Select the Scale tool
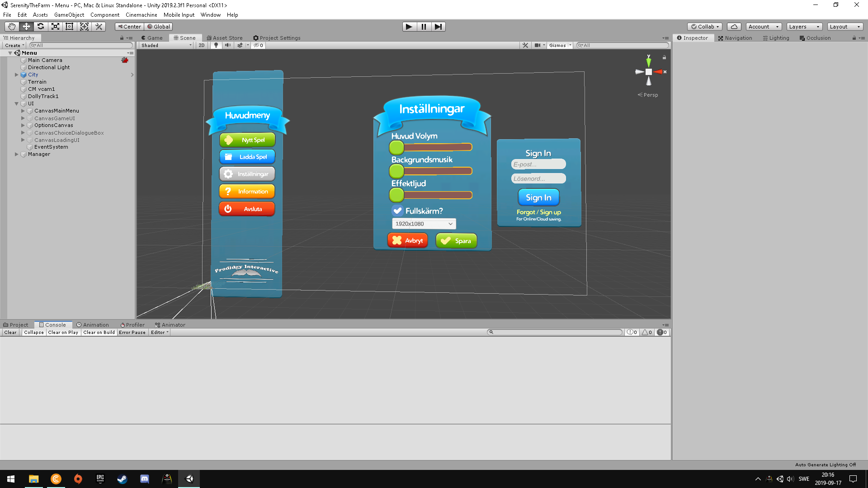This screenshot has height=488, width=868. 55,27
